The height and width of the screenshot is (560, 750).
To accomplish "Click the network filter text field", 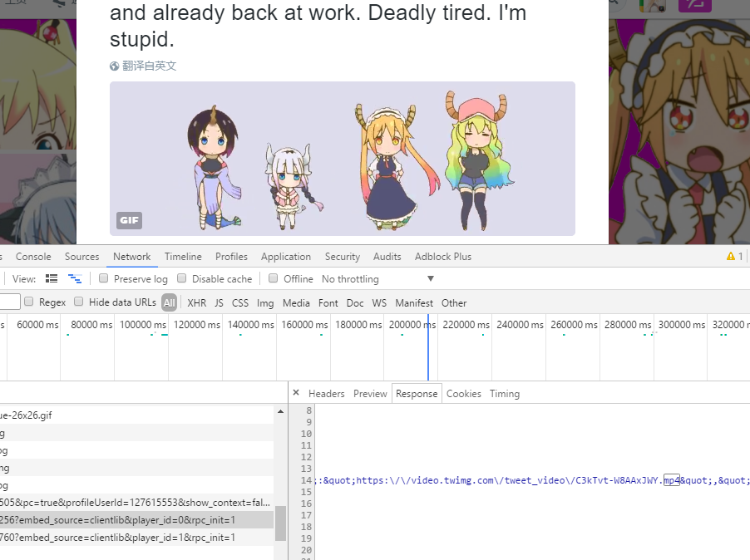I will (x=9, y=302).
